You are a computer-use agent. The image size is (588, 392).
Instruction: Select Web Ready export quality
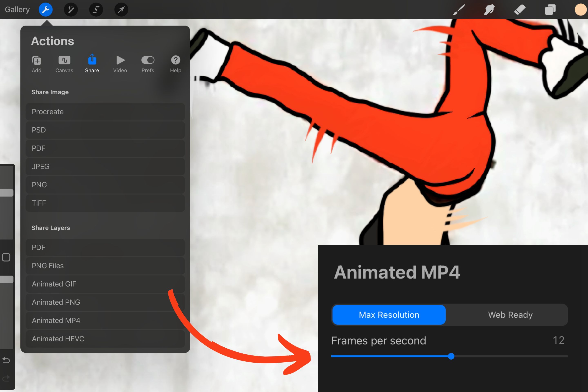pos(510,315)
